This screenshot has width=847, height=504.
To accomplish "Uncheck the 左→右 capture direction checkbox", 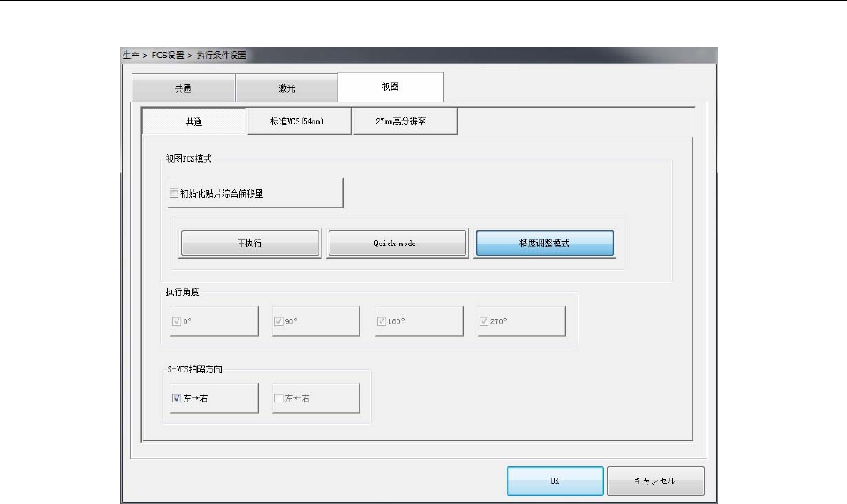I will [176, 398].
